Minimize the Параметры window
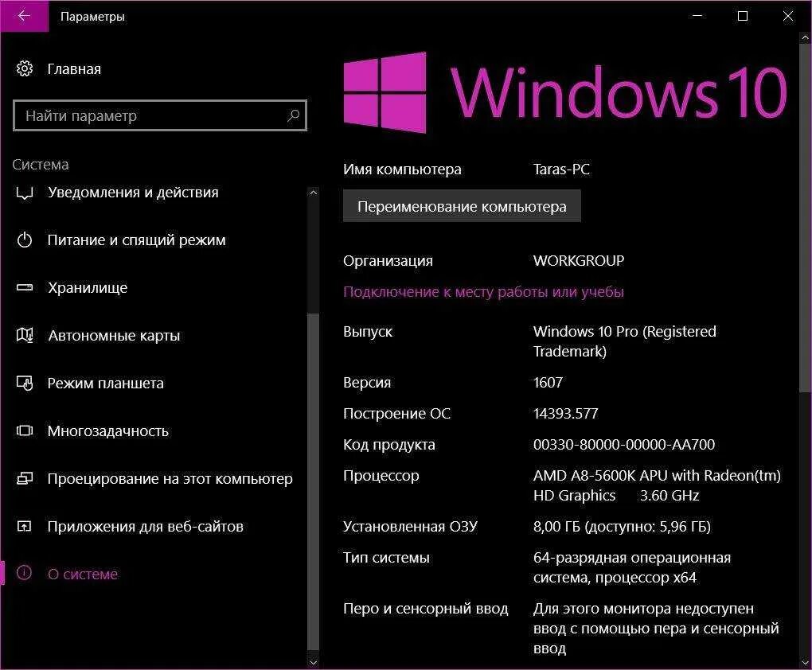This screenshot has width=812, height=670. (x=697, y=16)
